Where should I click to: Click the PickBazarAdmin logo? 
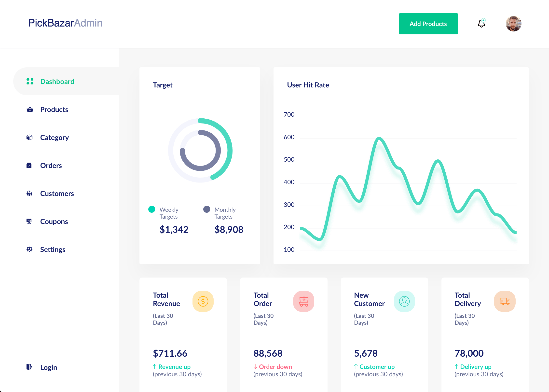[65, 23]
